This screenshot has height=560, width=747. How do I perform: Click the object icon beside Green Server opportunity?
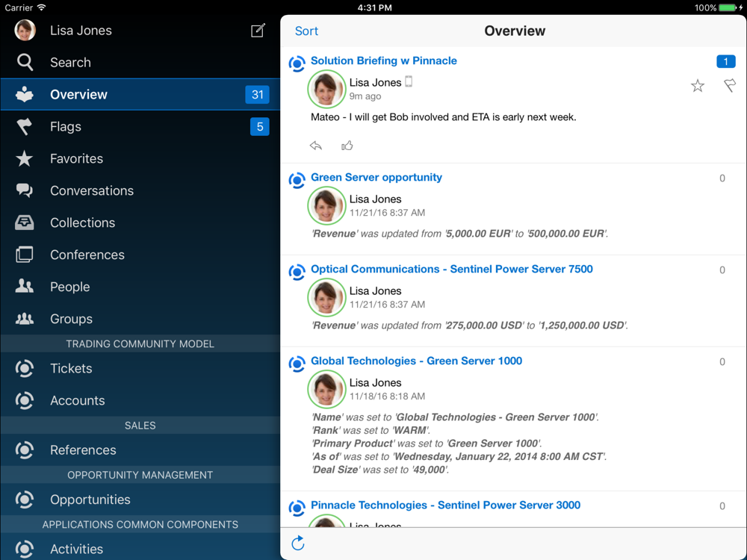tap(297, 180)
